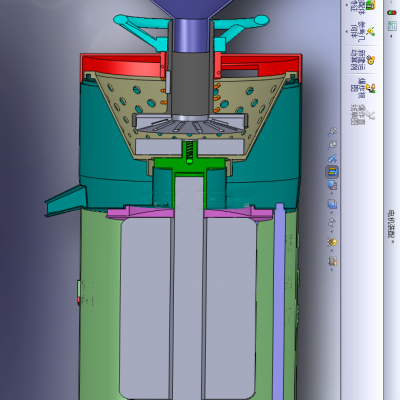This screenshot has height=400, width=400.
Task: Click the greyed Explode Line Sketch icon
Action: [370, 115]
